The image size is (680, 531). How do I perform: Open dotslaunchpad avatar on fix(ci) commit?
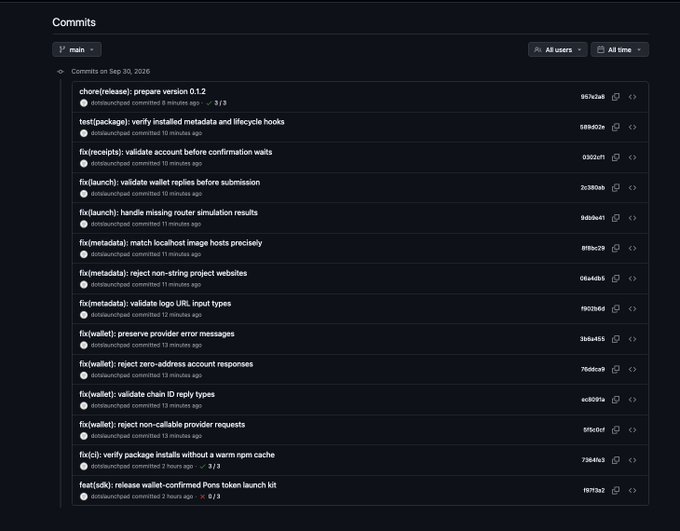tap(84, 466)
